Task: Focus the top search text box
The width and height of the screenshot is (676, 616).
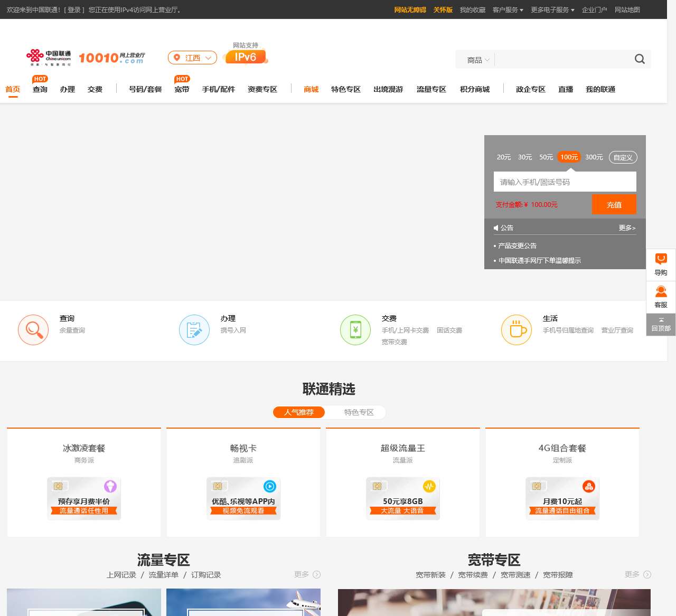Action: coord(563,59)
